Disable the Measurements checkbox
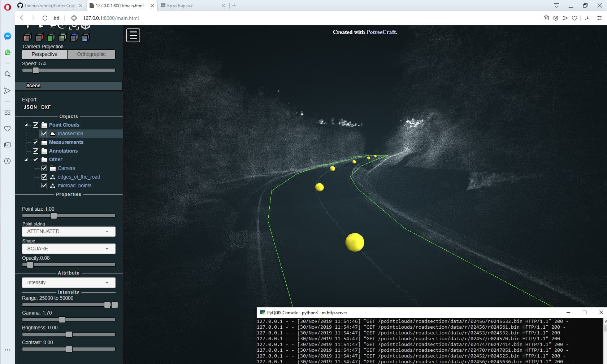 coord(36,142)
